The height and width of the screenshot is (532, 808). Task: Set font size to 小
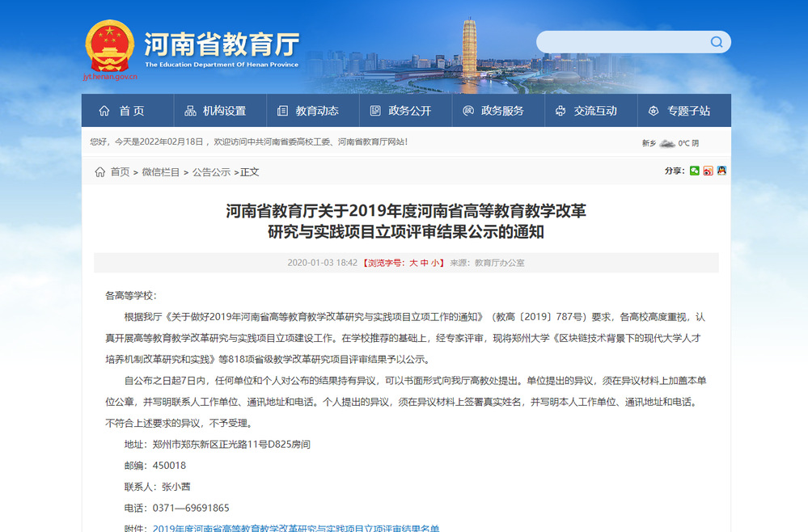pos(435,263)
